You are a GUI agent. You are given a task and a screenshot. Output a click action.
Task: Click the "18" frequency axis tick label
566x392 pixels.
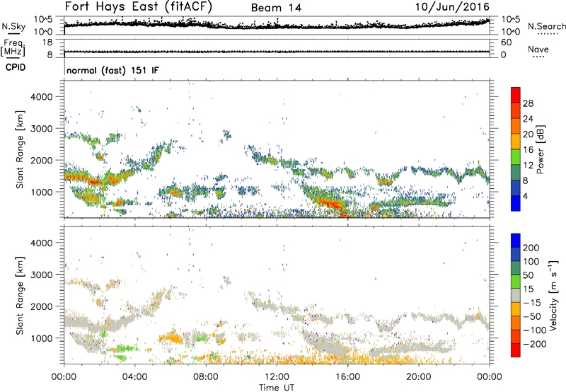47,42
